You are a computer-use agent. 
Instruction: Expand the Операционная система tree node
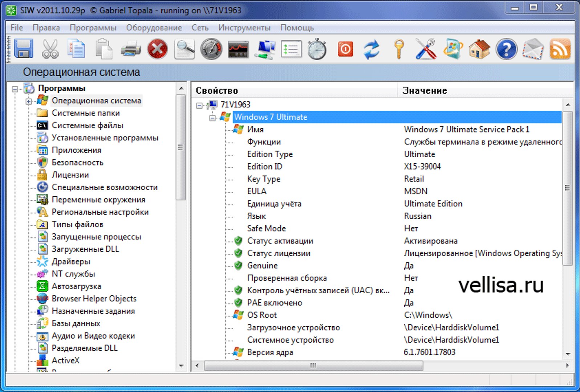pyautogui.click(x=28, y=101)
